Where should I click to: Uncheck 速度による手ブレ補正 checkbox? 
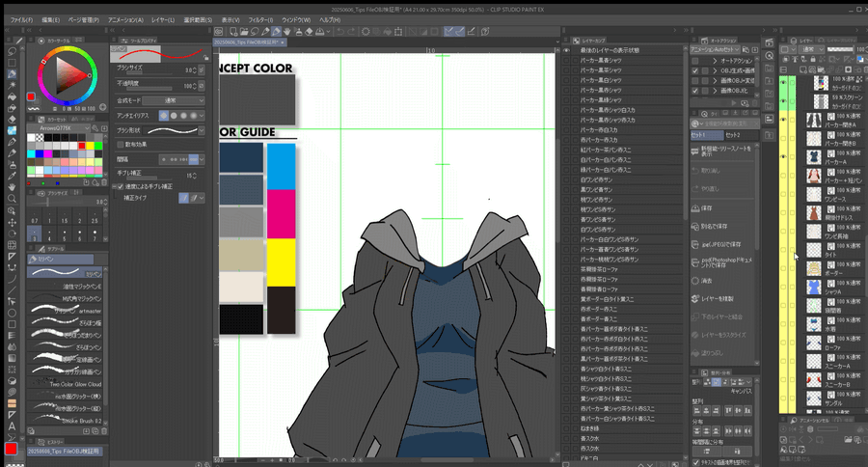[120, 185]
